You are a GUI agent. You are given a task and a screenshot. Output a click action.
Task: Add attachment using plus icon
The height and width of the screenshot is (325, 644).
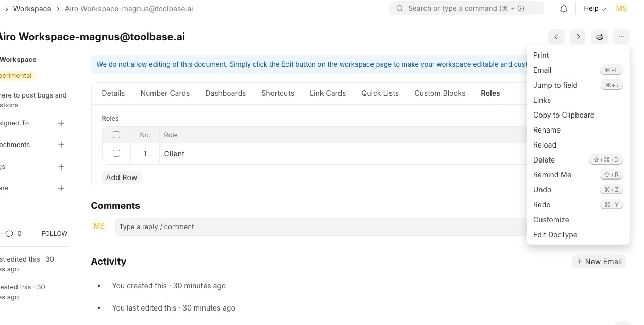[x=61, y=145]
